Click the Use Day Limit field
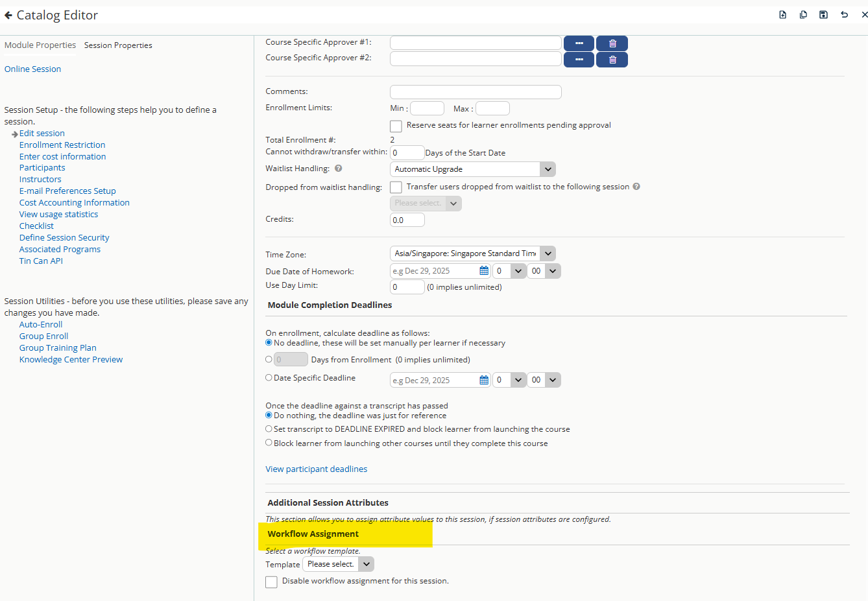The height and width of the screenshot is (601, 868). point(407,287)
